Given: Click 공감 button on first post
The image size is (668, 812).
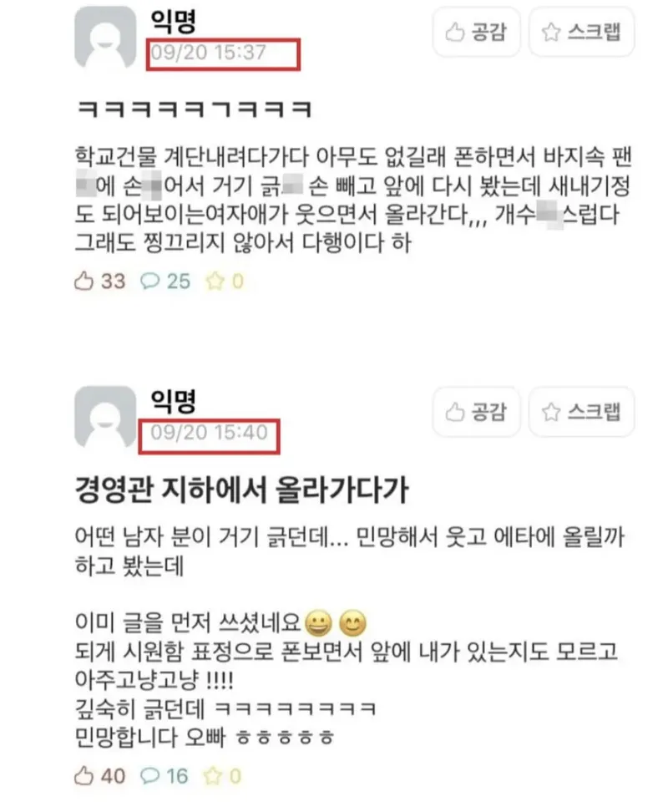Looking at the screenshot, I should tap(476, 32).
